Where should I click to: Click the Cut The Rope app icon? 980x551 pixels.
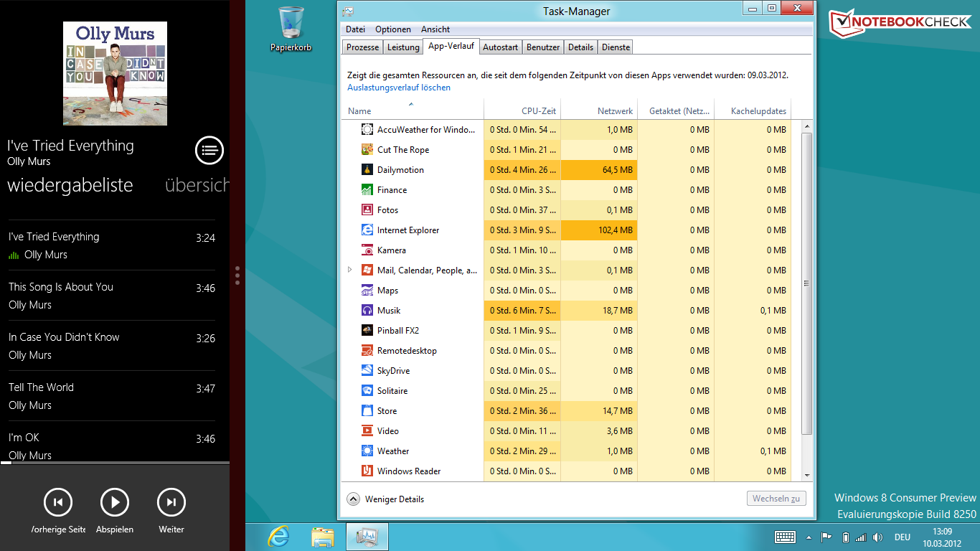tap(367, 150)
